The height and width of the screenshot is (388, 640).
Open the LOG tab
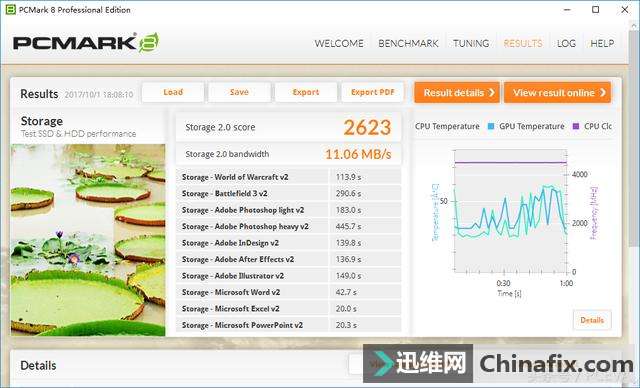click(x=566, y=43)
